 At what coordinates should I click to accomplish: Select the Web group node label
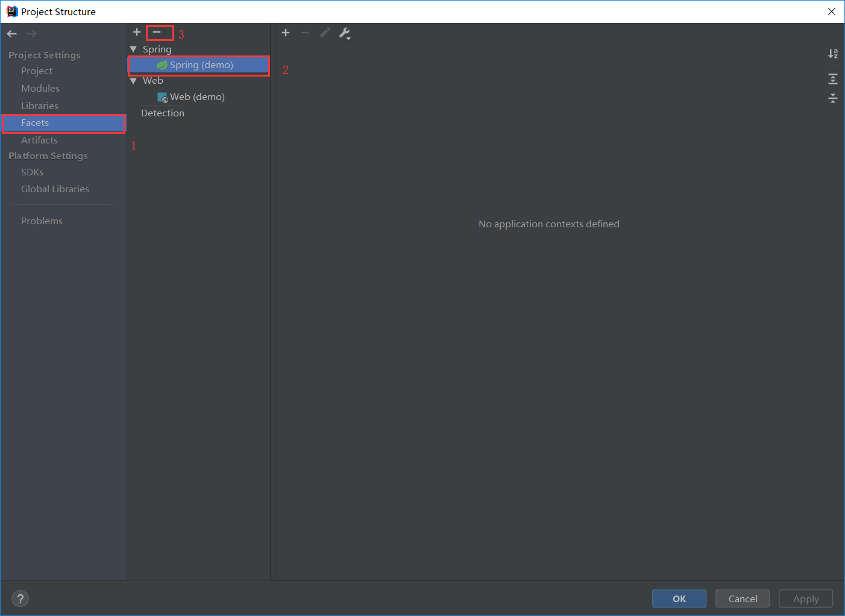pyautogui.click(x=153, y=81)
